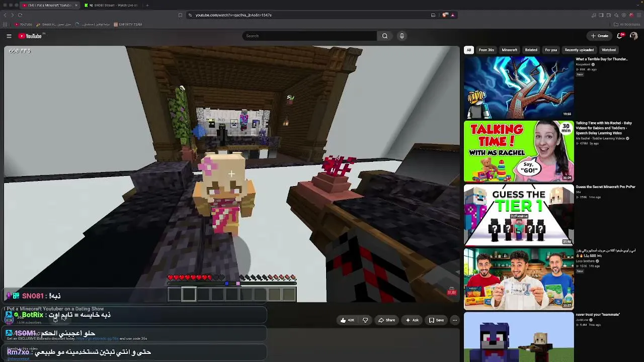Open 'Guess the Secret Minecraft Pro PvPer' title
The height and width of the screenshot is (362, 644).
[x=606, y=187]
